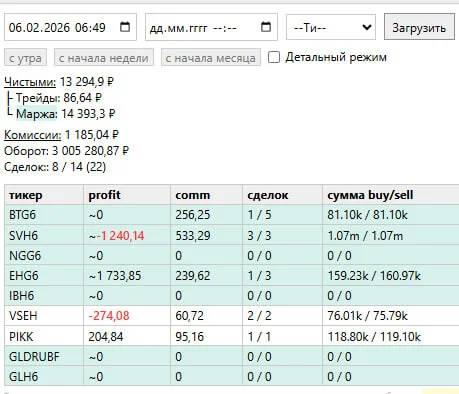Click the с начала месяца button
The image size is (459, 394).
click(x=211, y=57)
